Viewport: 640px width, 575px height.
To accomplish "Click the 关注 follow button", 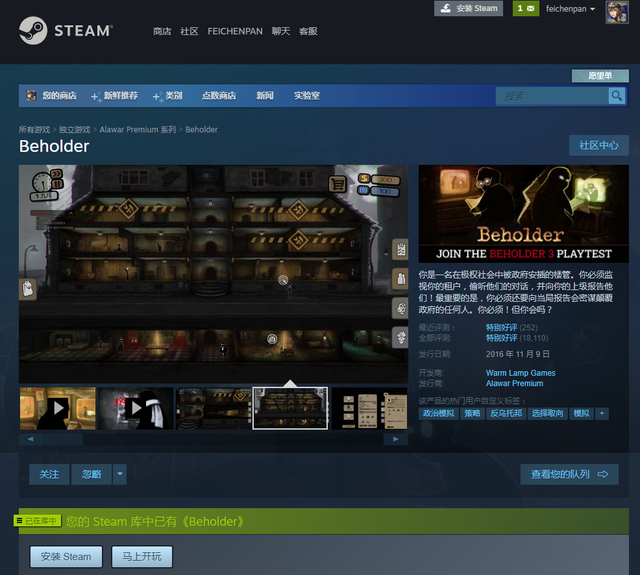I will pos(49,474).
